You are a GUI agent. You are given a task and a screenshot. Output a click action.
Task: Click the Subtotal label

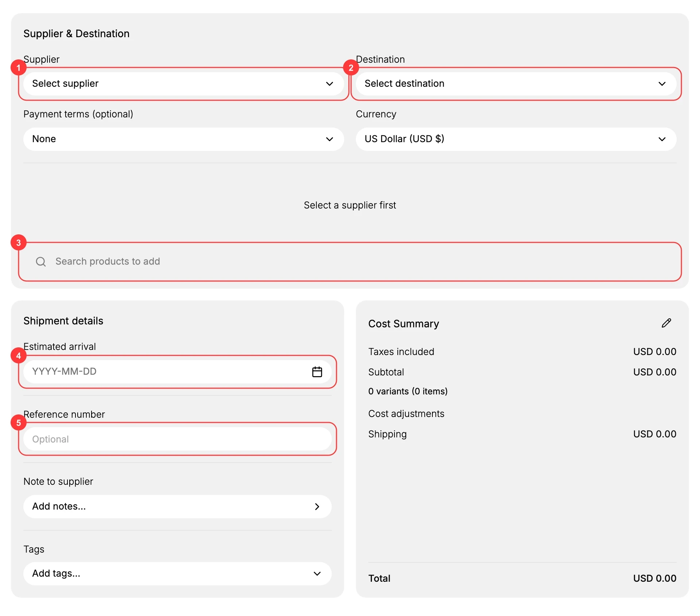pyautogui.click(x=386, y=372)
